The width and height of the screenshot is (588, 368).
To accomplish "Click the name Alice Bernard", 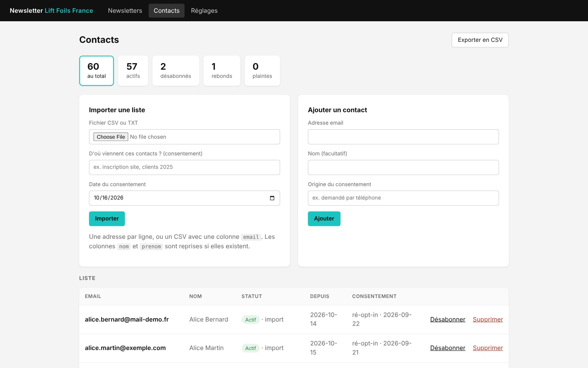I will 209,319.
